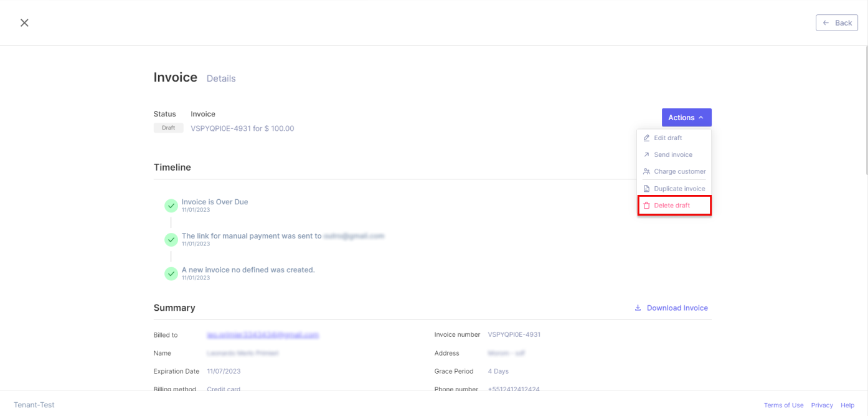Image resolution: width=868 pixels, height=416 pixels.
Task: Choose Duplicate invoice in the menu
Action: 674,189
